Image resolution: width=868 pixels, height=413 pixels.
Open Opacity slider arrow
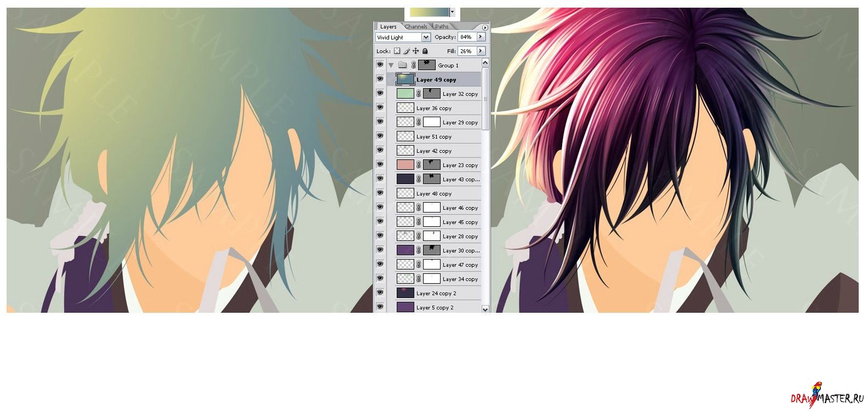tap(481, 37)
